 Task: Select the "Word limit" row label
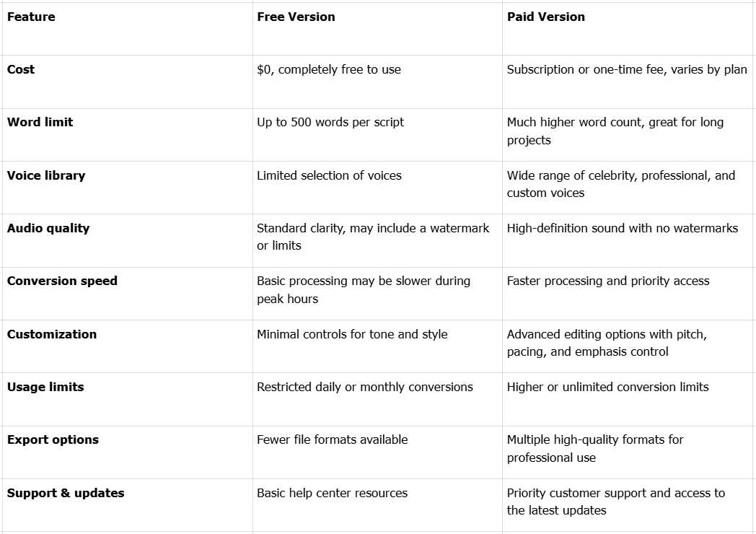tap(40, 122)
